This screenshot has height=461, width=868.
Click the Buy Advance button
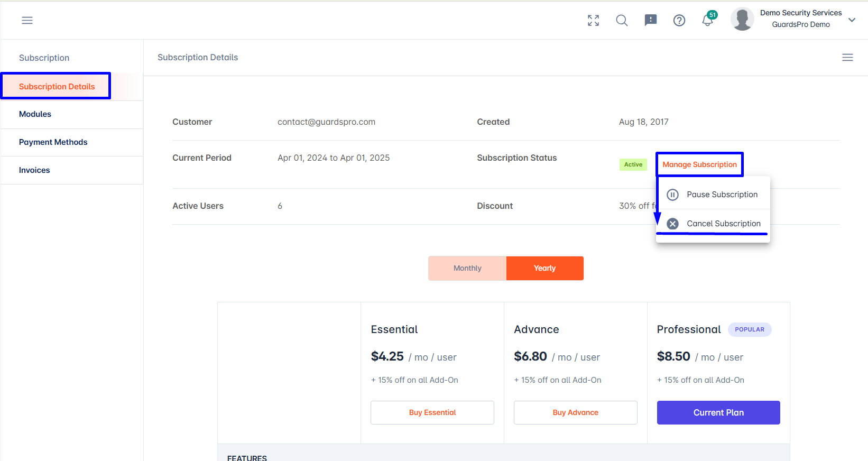575,412
